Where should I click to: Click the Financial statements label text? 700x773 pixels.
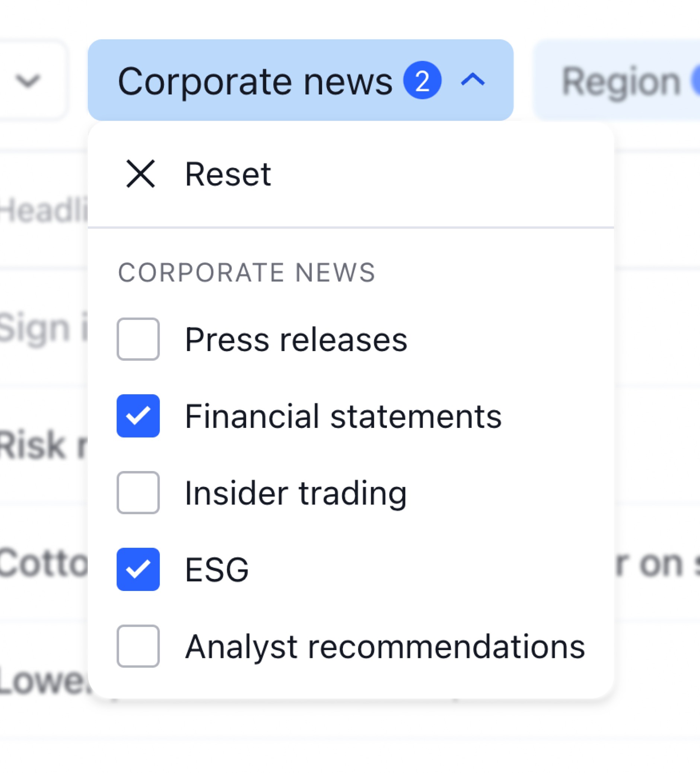point(343,416)
